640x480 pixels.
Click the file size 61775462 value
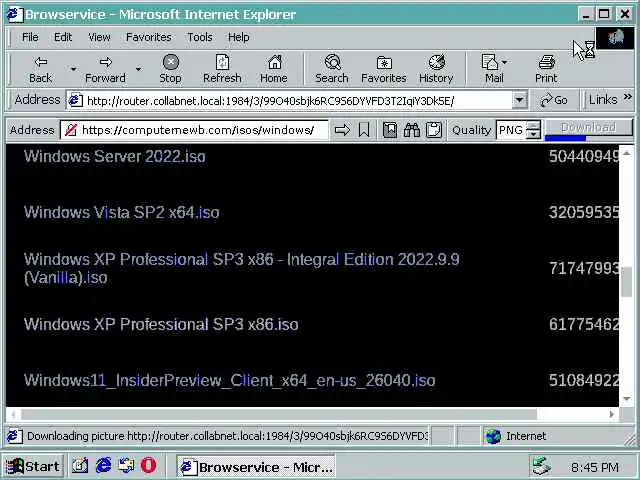coord(584,324)
